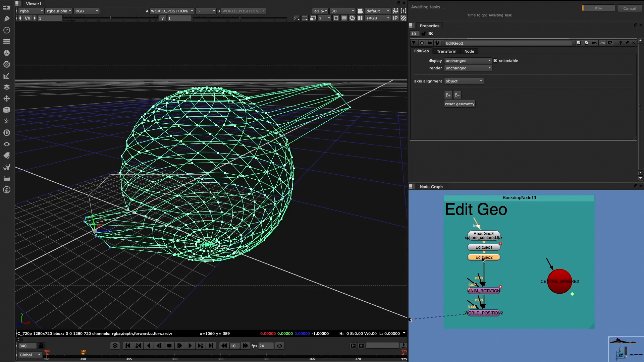Toggle the frame lock icon next to 340
Viewport: 644px width, 362px height.
coord(41,346)
